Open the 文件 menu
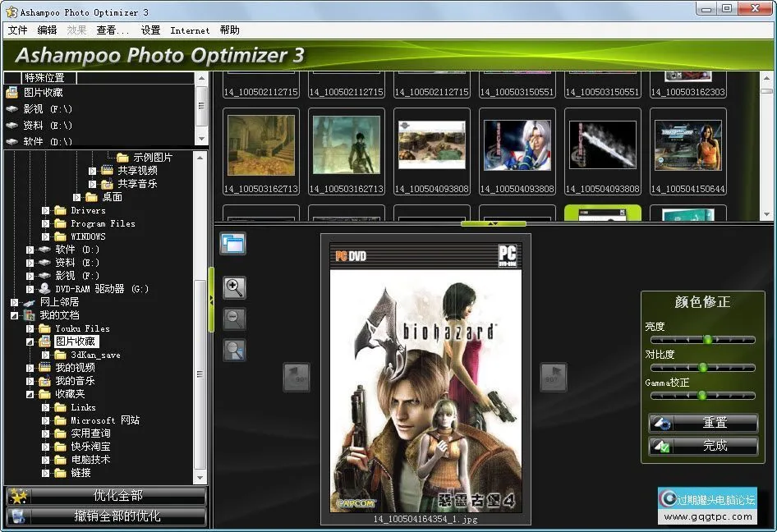The image size is (777, 532). click(17, 30)
